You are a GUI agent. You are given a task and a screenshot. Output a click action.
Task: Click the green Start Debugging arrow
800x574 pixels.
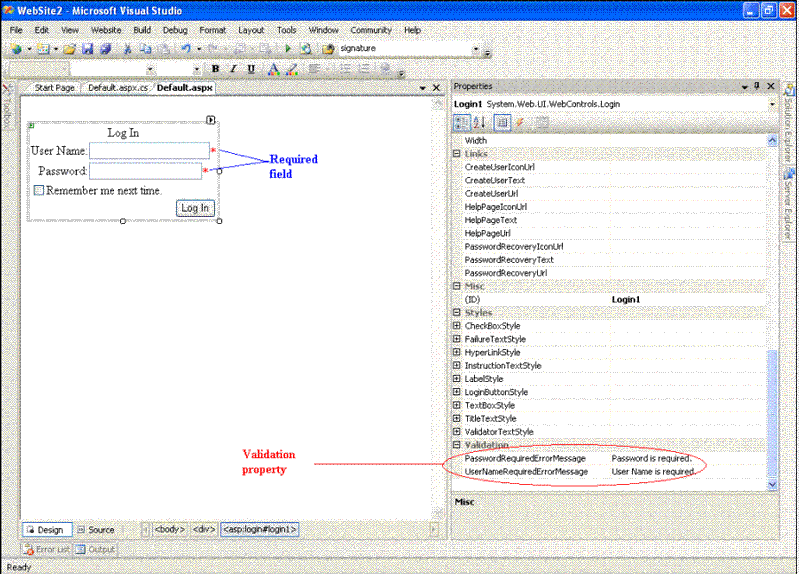coord(288,48)
